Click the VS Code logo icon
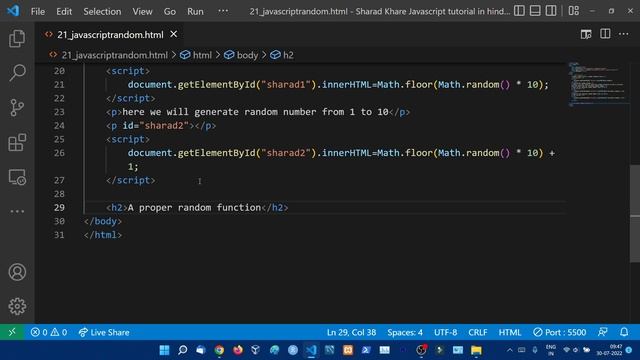The image size is (640, 360). pyautogui.click(x=13, y=11)
